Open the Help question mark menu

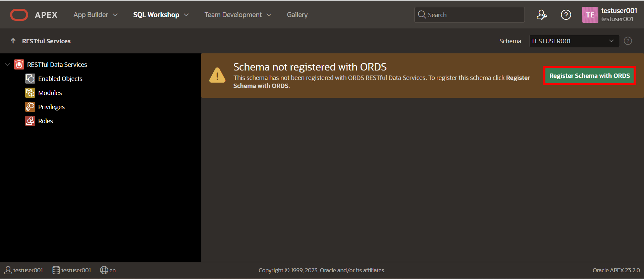(x=566, y=15)
